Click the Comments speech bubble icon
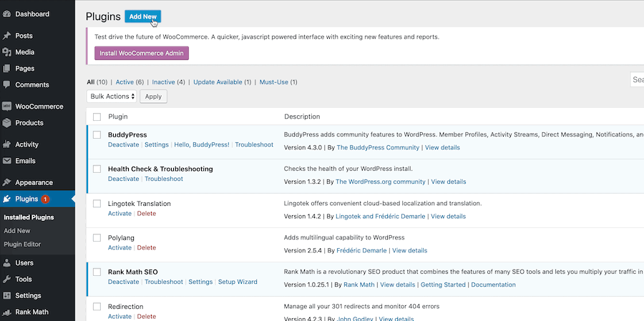The height and width of the screenshot is (321, 644). point(7,85)
